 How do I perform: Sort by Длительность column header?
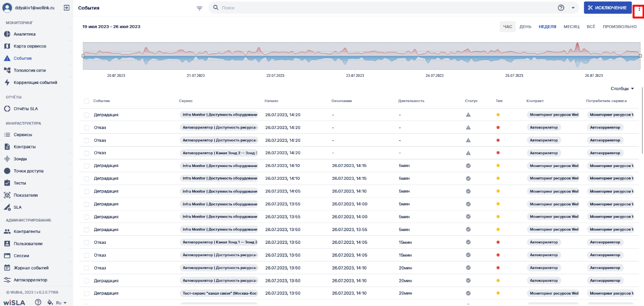(411, 101)
